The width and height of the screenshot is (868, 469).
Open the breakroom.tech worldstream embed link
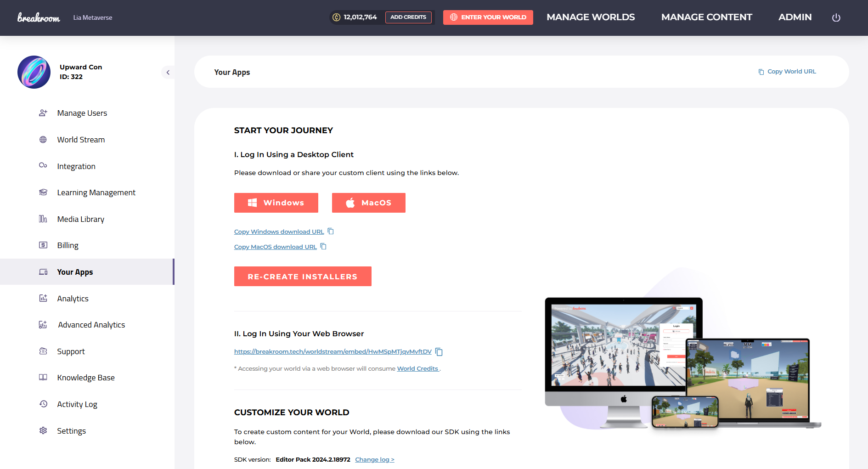333,351
